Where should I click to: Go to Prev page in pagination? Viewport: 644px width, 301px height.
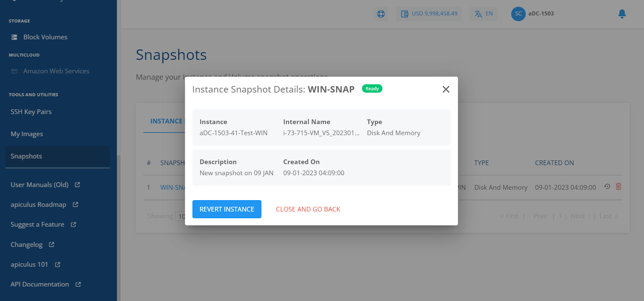click(538, 216)
